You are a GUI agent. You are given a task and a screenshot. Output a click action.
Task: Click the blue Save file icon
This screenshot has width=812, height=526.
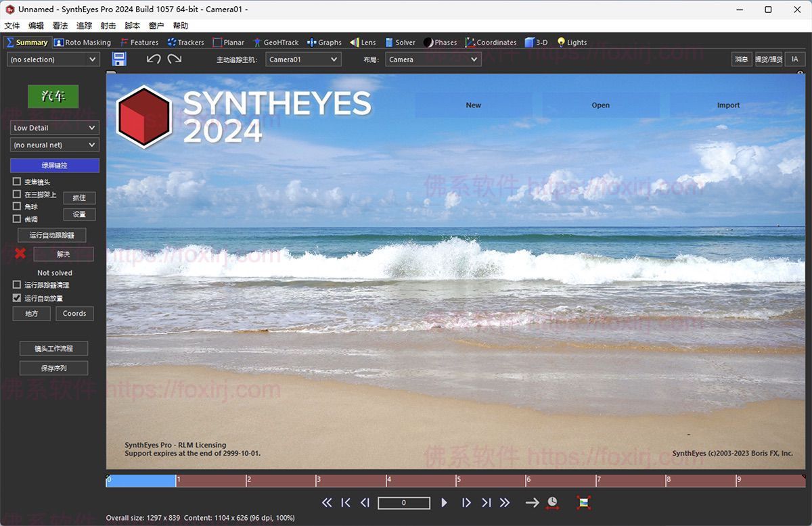pos(119,59)
